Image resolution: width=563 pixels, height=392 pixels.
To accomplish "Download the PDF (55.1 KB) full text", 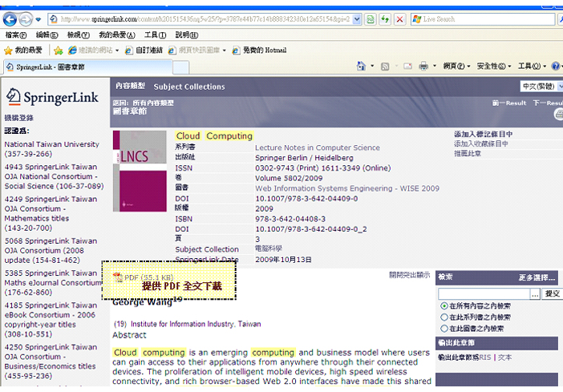I will click(x=148, y=277).
